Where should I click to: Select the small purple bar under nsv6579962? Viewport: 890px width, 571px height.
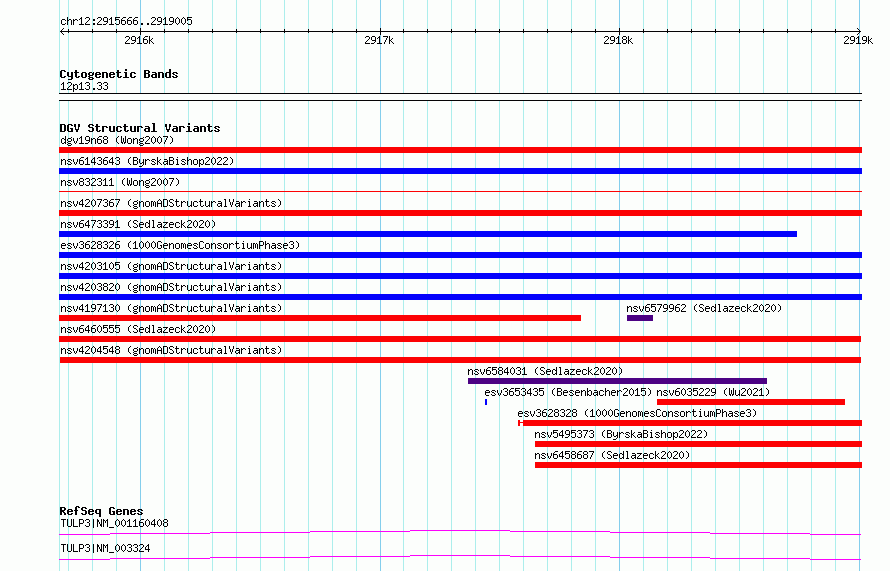click(640, 318)
